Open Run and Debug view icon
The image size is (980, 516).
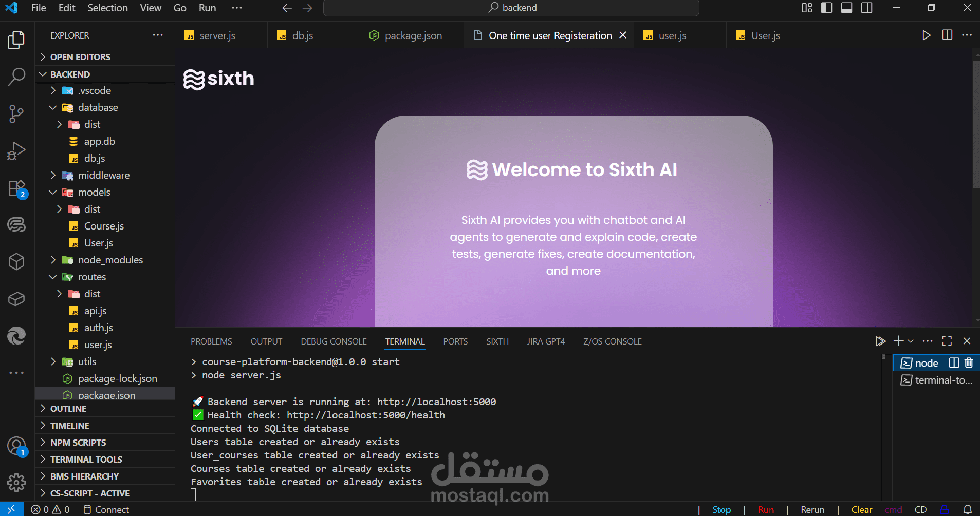click(x=16, y=151)
